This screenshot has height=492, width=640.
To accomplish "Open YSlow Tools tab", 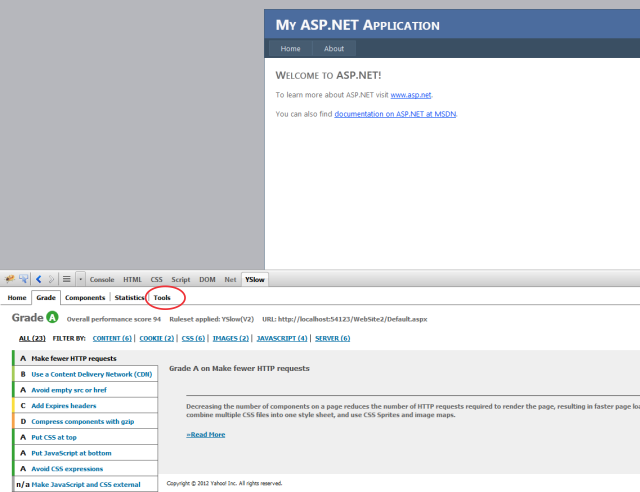I will point(162,298).
